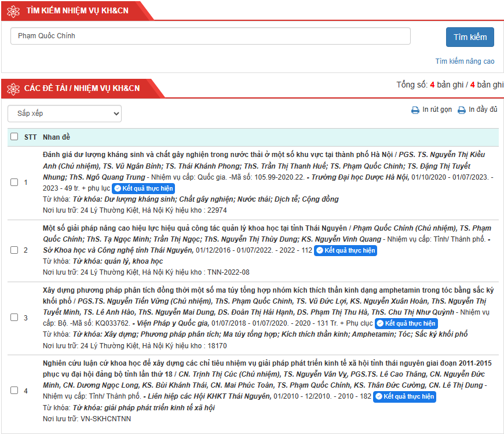This screenshot has width=504, height=434.
Task: Click the Tìm kiếm search button
Action: [470, 37]
